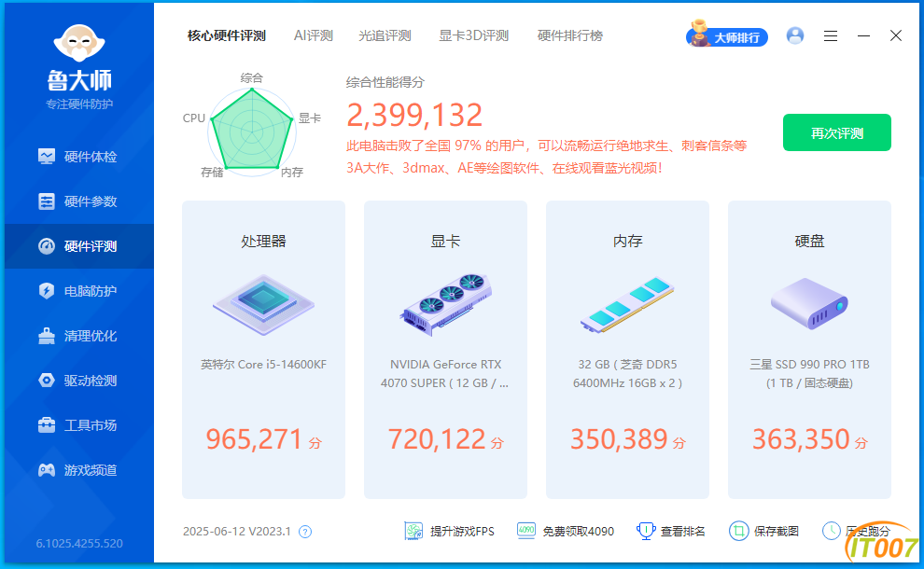Click the CPU score 965,271
Screen dimensions: 924x569
pos(254,439)
